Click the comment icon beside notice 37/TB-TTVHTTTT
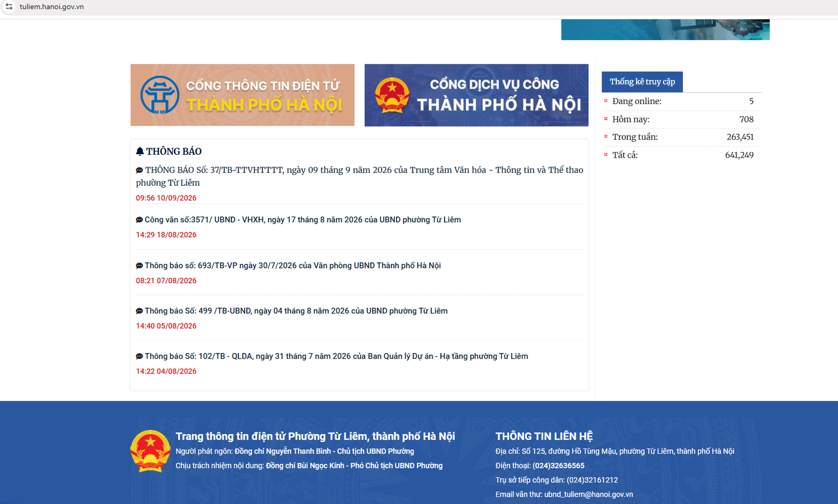Viewport: 838px width, 504px height. click(x=140, y=170)
